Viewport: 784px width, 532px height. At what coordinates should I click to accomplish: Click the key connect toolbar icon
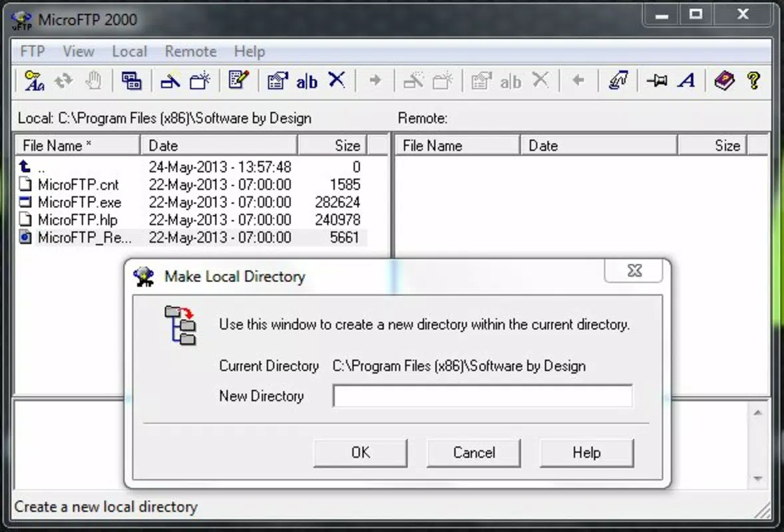pos(34,80)
